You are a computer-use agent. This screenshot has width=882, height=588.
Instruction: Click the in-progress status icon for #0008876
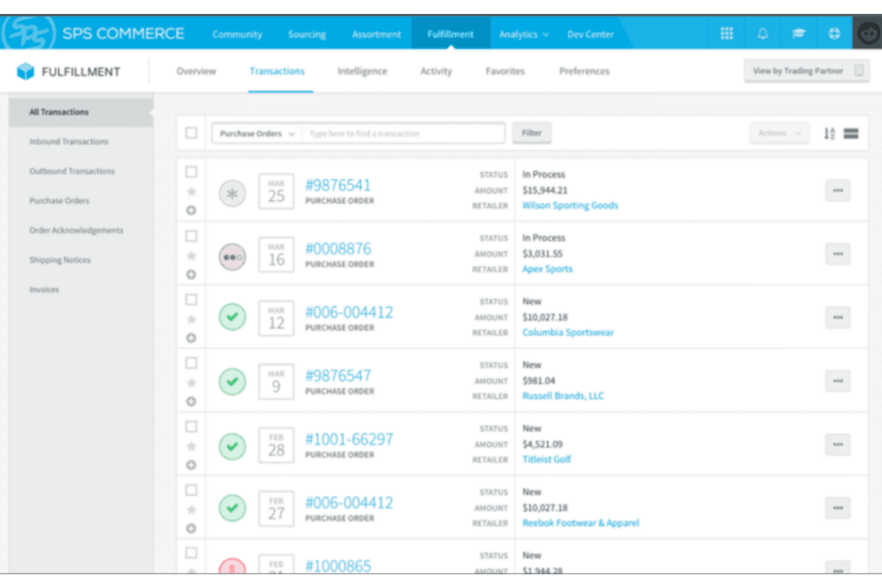[x=232, y=257]
